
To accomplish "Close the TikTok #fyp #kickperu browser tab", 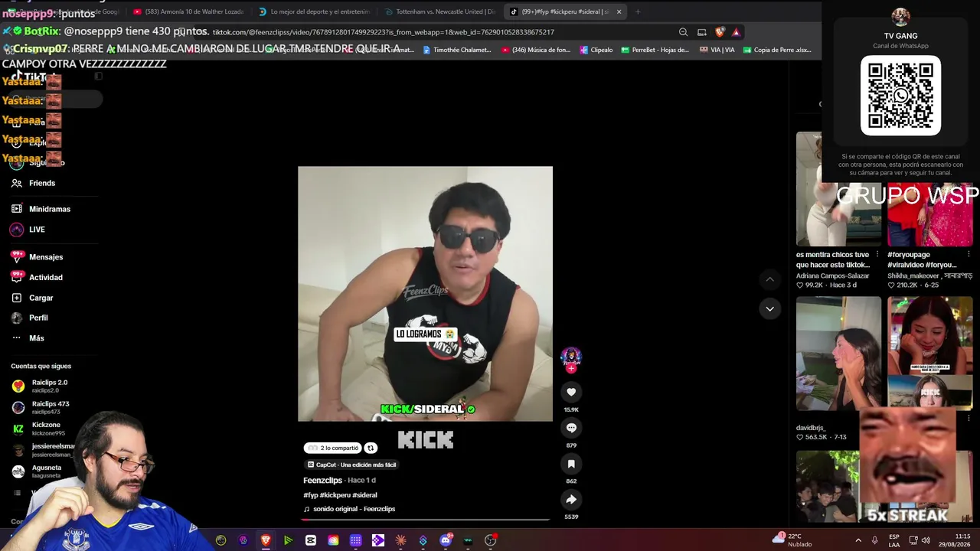I will (619, 11).
